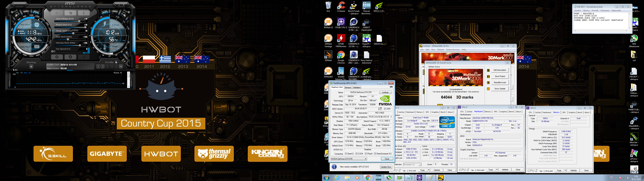Open MSI Afterburner desktop shortcut
The width and height of the screenshot is (644, 181).
pyautogui.click(x=634, y=41)
